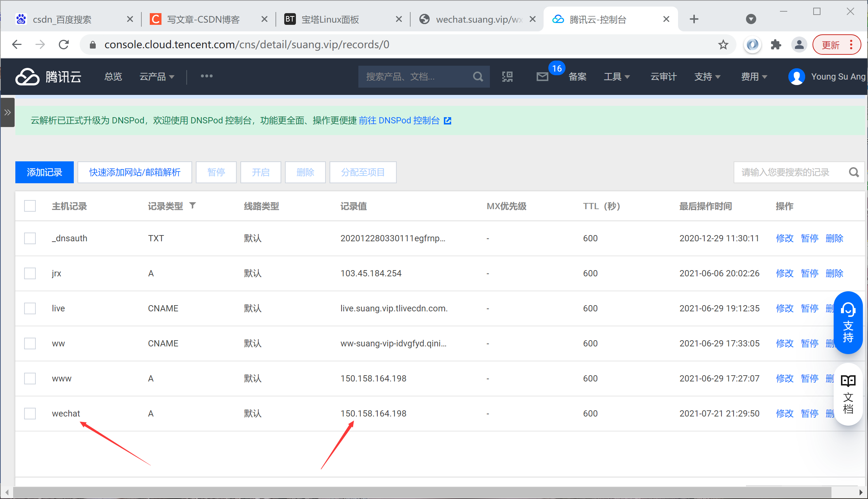Bookmark page with the star icon

pos(723,45)
